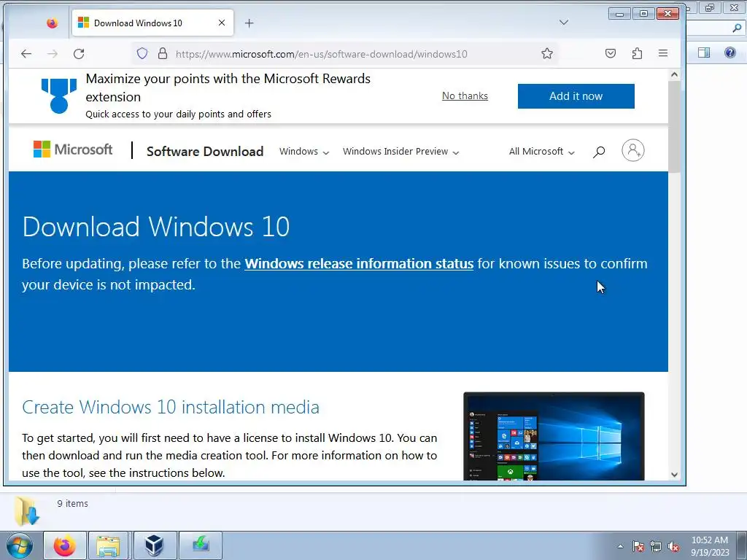Click the muted volume tray icon

(x=673, y=546)
